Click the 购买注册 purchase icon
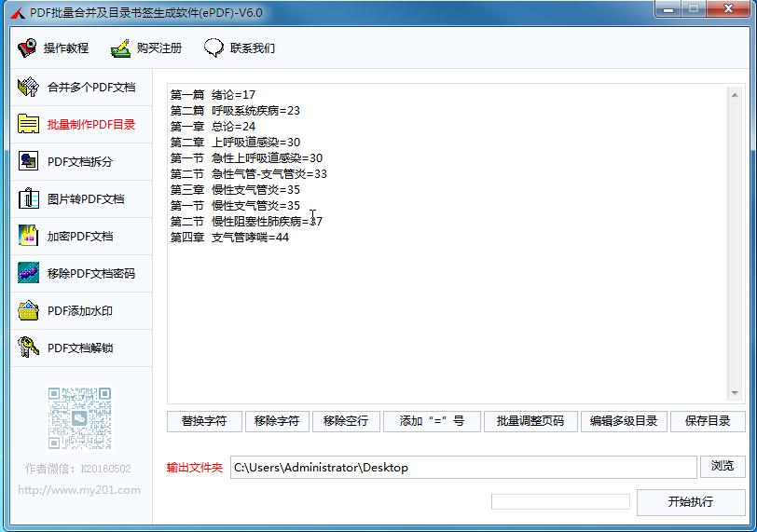The image size is (757, 532). pyautogui.click(x=120, y=48)
